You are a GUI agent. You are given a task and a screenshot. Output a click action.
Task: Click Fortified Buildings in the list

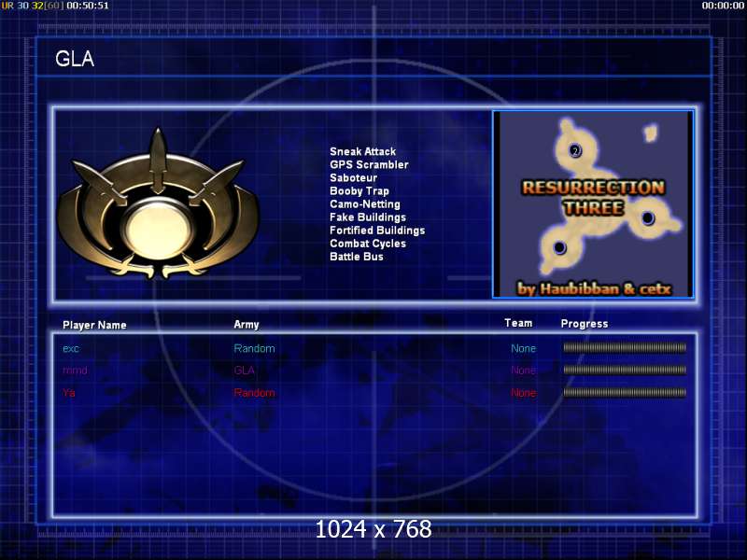click(377, 231)
